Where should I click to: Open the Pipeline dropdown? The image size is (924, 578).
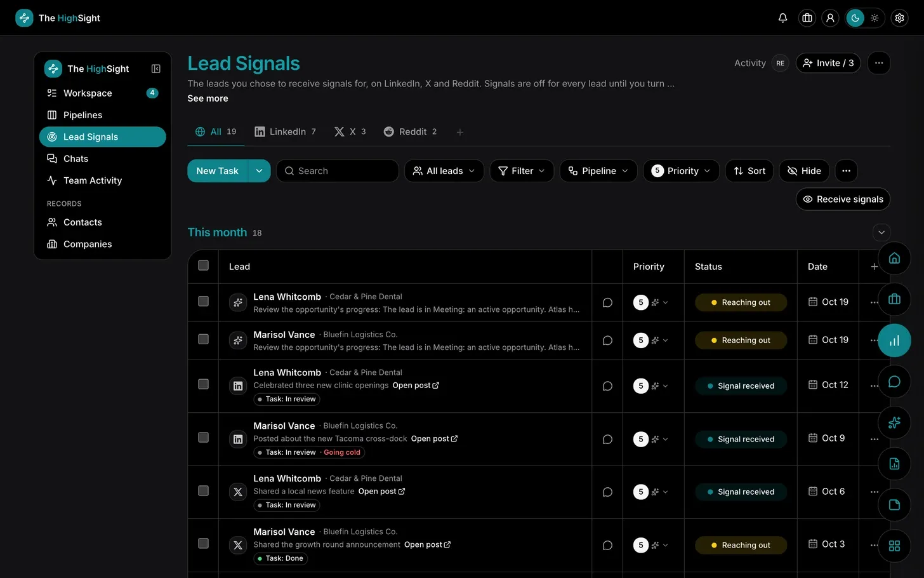tap(598, 171)
